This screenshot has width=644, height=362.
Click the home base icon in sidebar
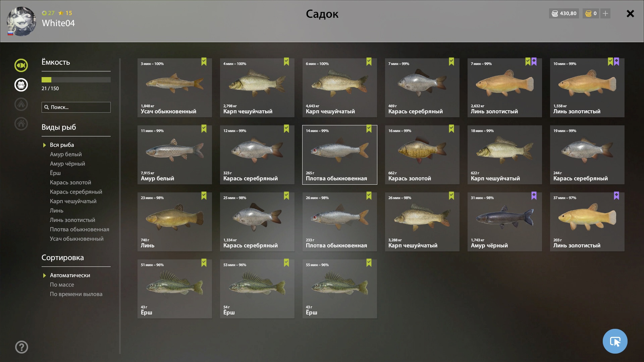[21, 124]
